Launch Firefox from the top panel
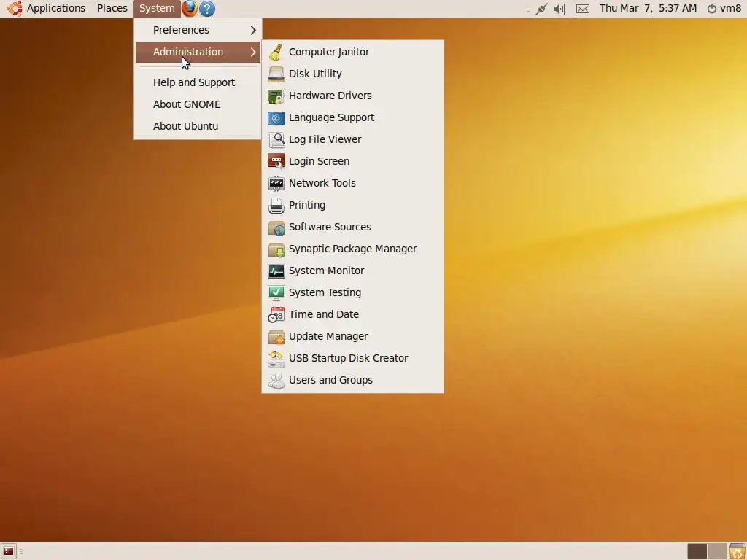Viewport: 747px width, 560px height. tap(190, 8)
